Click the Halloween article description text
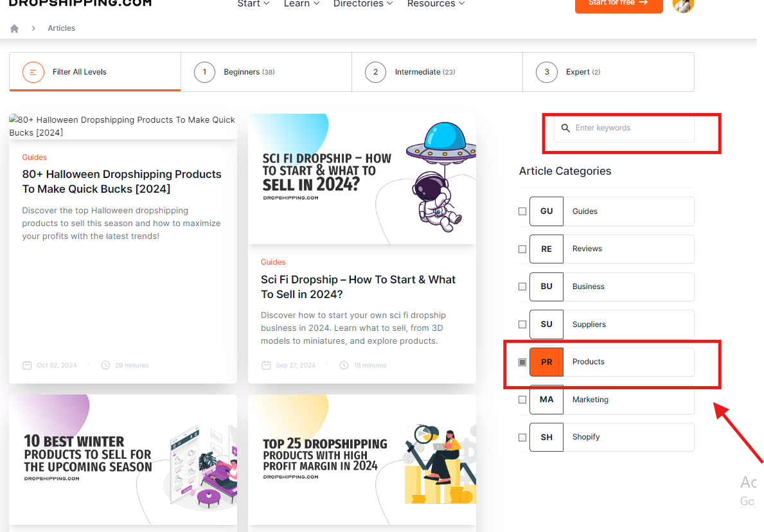764x532 pixels. click(121, 223)
